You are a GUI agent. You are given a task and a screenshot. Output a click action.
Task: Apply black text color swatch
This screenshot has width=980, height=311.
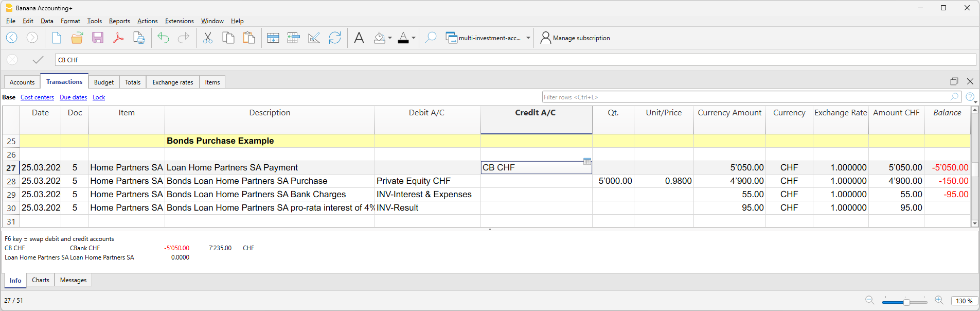coord(403,38)
